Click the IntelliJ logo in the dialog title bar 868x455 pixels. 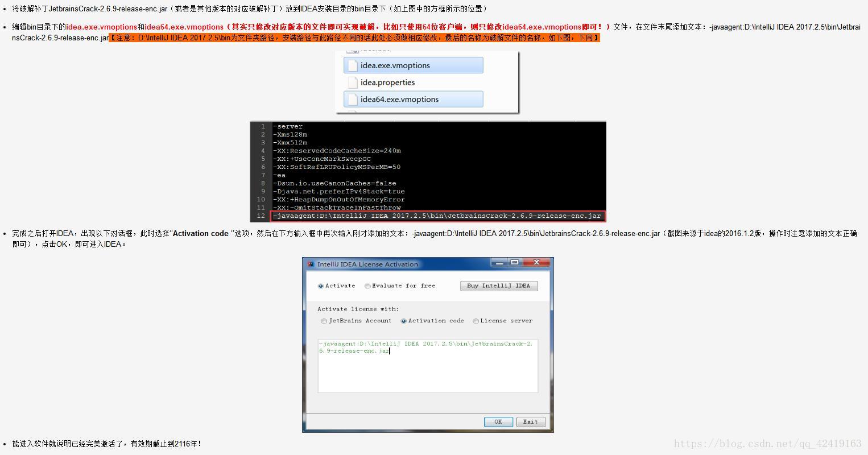311,264
